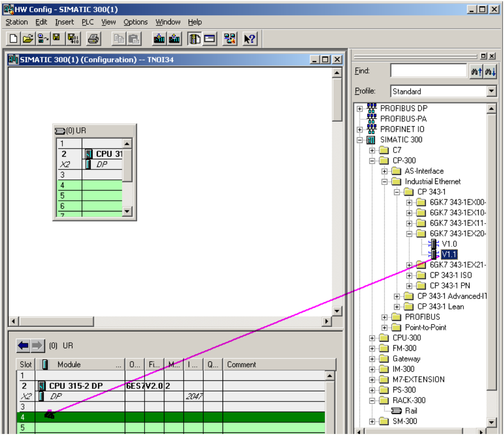This screenshot has height=435, width=504.
Task: Expand the C7 folder
Action: pos(372,150)
